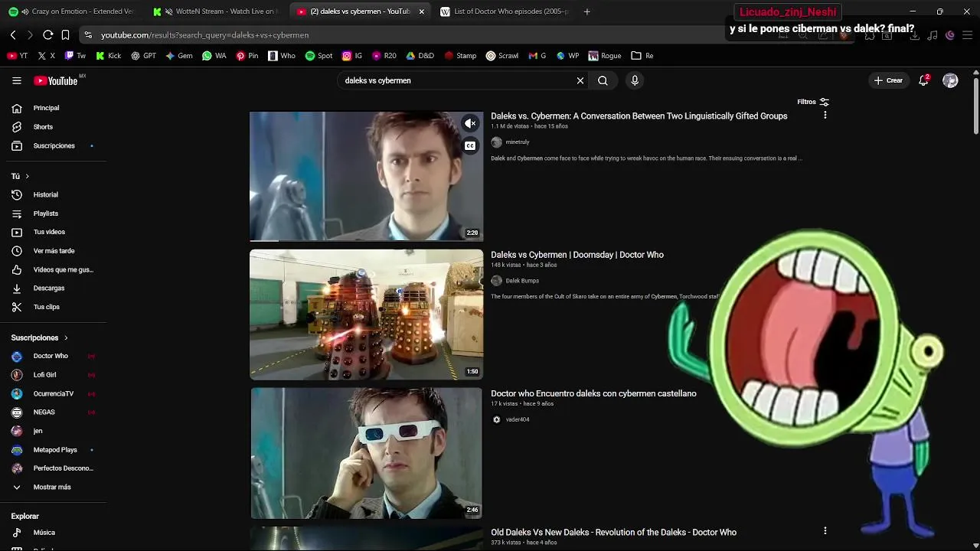Play the Doomsday Daleks vs Cybermen thumbnail

[x=367, y=315]
